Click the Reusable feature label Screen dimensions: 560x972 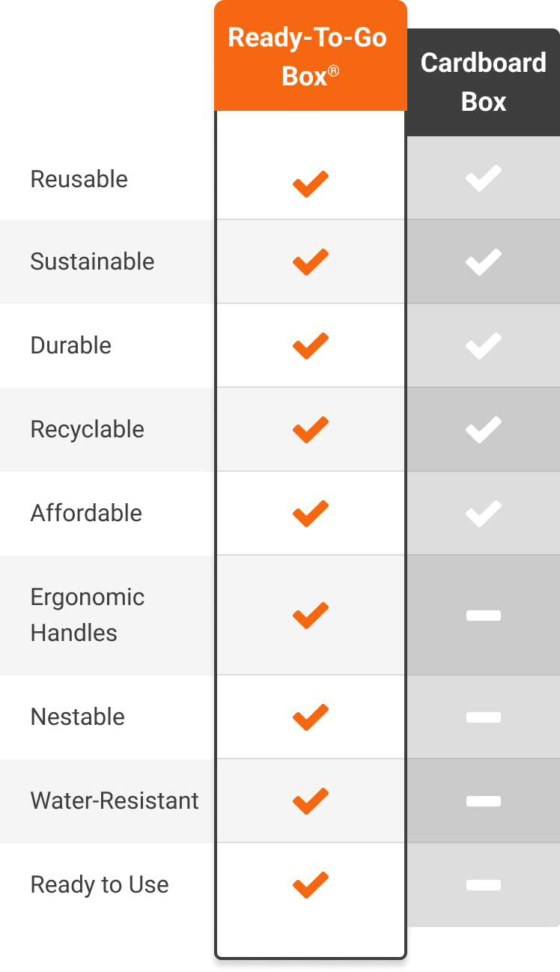pos(79,180)
